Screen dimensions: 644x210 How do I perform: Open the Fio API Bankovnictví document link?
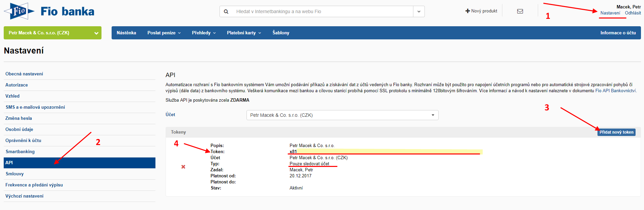pos(616,91)
